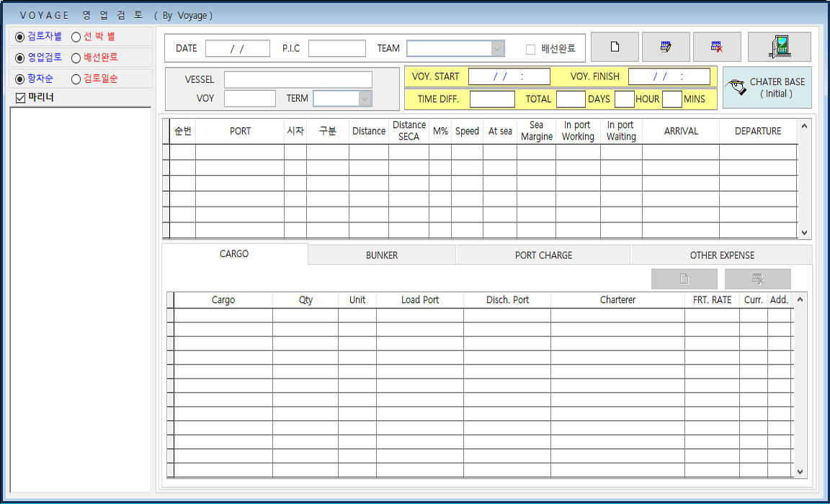Click the At sea column header
The width and height of the screenshot is (830, 504).
click(x=500, y=131)
